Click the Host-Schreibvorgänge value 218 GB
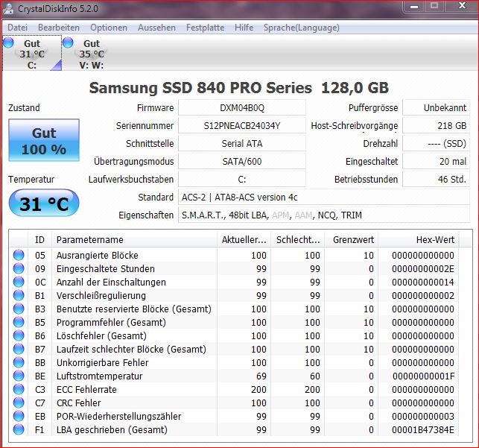Image resolution: width=479 pixels, height=448 pixels. click(437, 125)
